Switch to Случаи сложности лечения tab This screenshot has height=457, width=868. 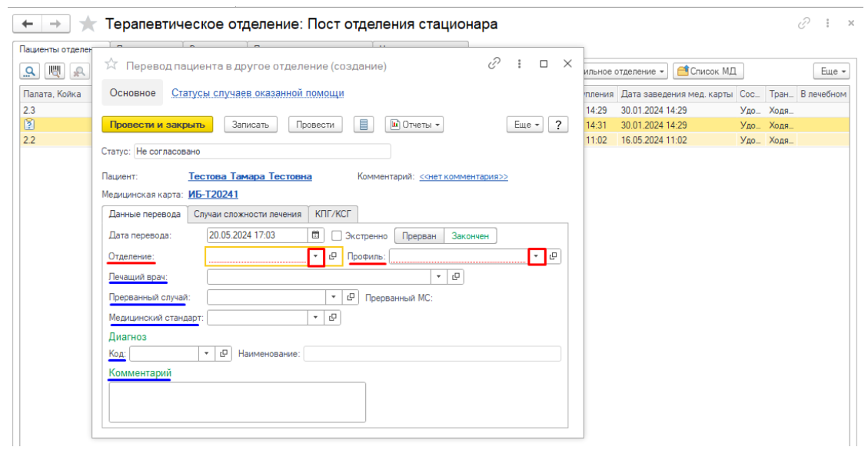coord(247,214)
